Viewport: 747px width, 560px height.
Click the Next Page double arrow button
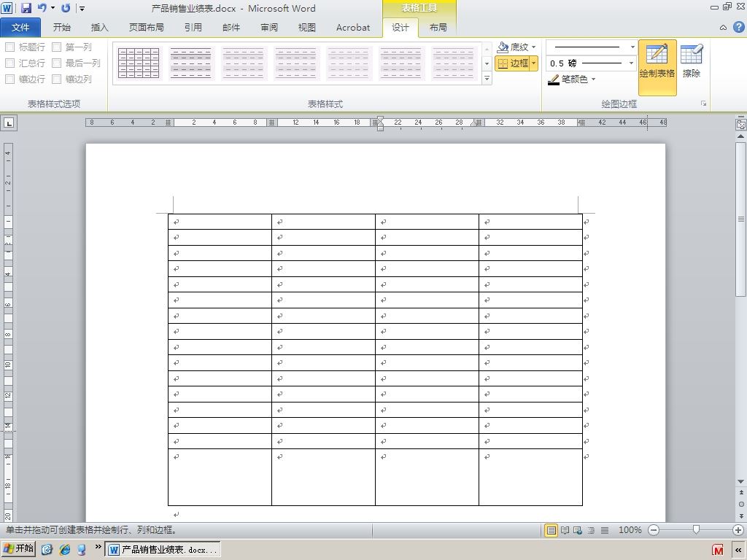tap(741, 516)
